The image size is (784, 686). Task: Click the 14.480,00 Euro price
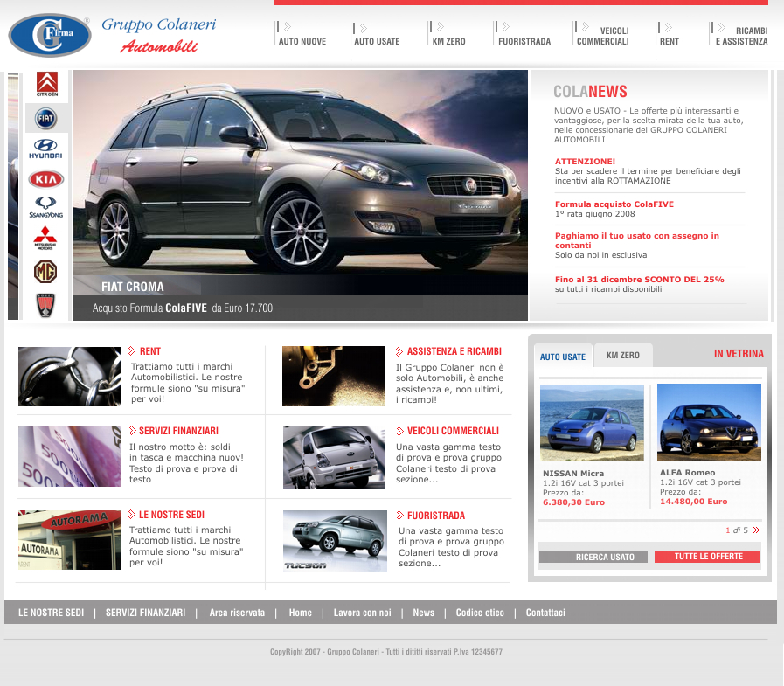693,502
